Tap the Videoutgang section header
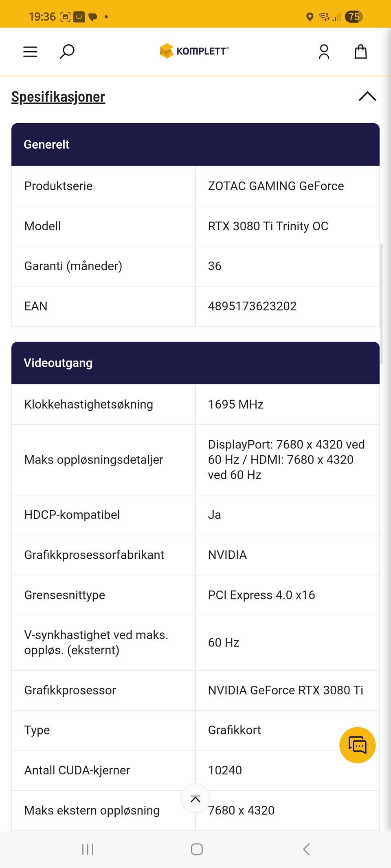The image size is (391, 868). pos(195,363)
